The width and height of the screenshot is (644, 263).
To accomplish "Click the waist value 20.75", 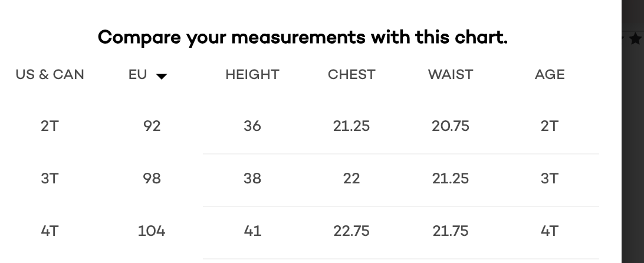I will (451, 126).
